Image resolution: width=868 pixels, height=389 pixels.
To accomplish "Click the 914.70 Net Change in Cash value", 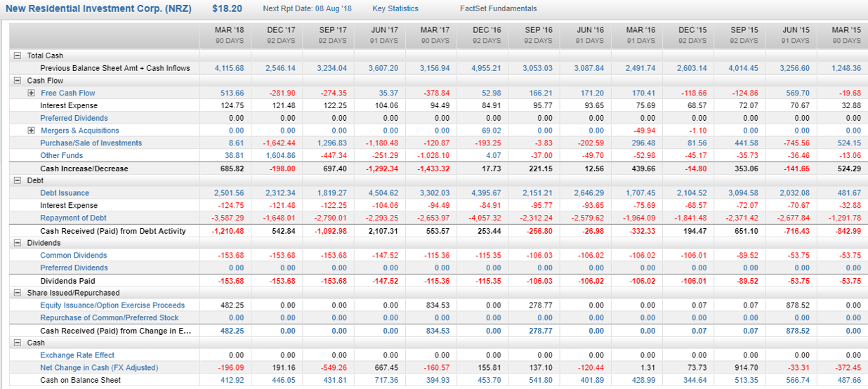I will pos(745,368).
